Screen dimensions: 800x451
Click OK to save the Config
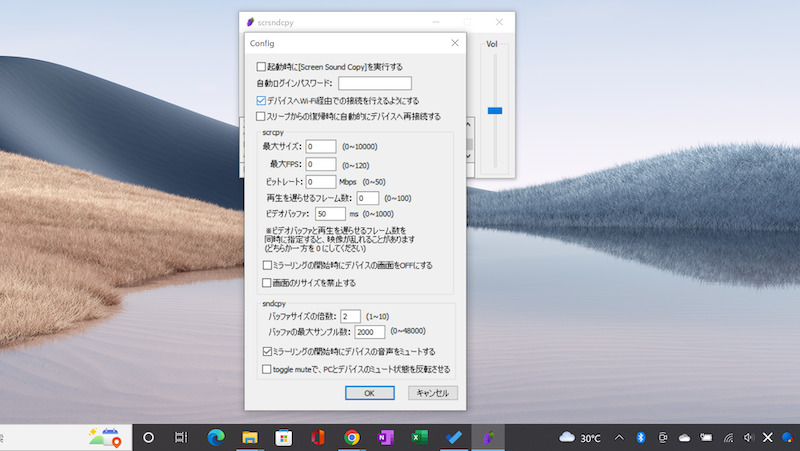pos(369,393)
